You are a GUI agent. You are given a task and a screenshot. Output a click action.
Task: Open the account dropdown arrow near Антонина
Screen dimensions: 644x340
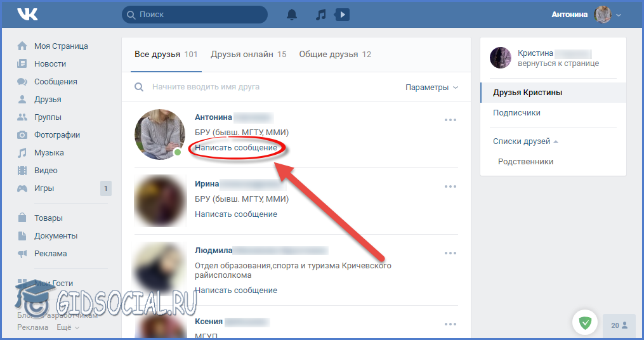point(619,15)
